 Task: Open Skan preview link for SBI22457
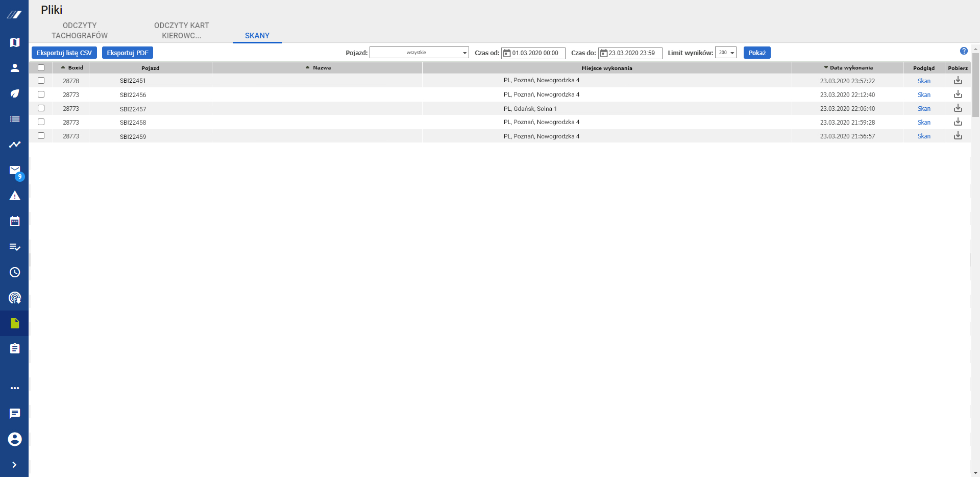pyautogui.click(x=924, y=109)
